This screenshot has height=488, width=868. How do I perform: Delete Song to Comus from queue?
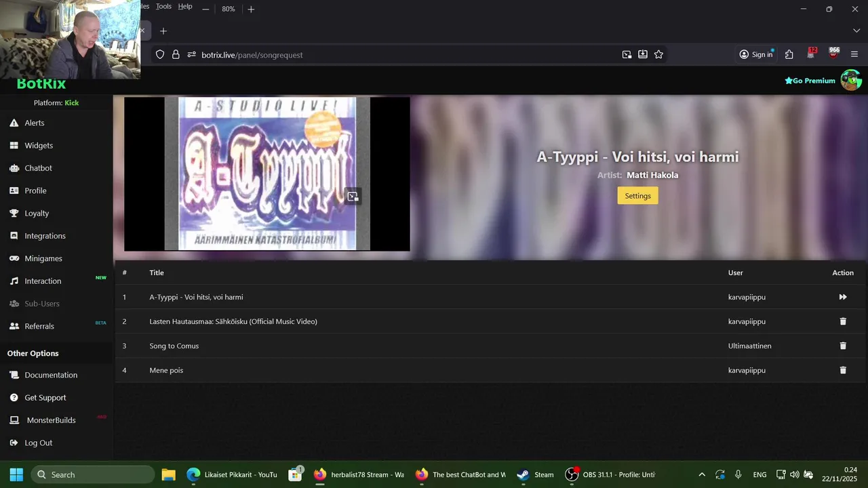(843, 346)
